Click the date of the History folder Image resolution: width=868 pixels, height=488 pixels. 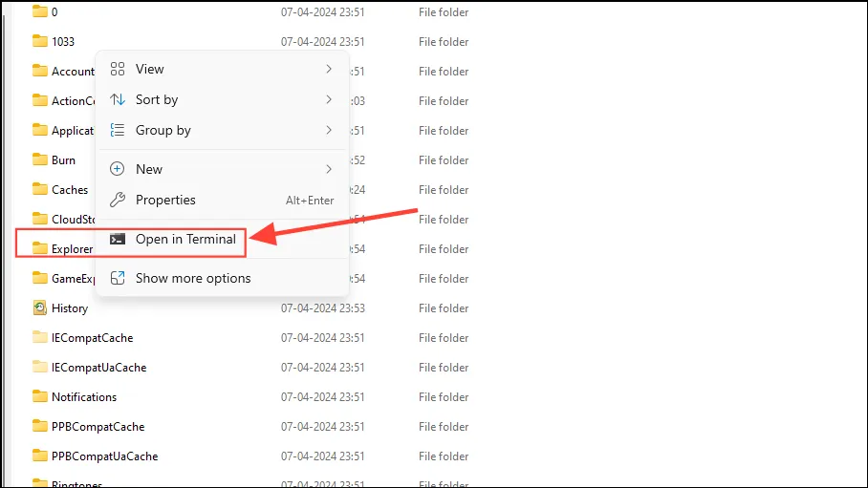(323, 308)
